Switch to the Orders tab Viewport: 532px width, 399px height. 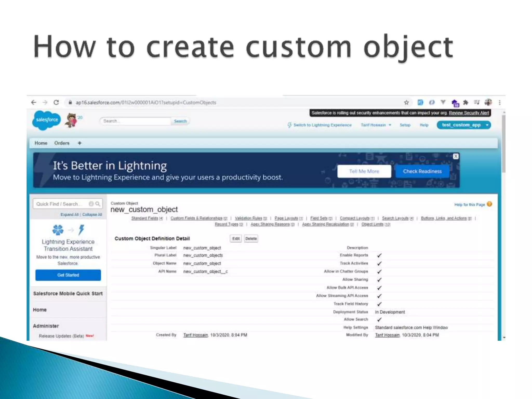(x=62, y=143)
